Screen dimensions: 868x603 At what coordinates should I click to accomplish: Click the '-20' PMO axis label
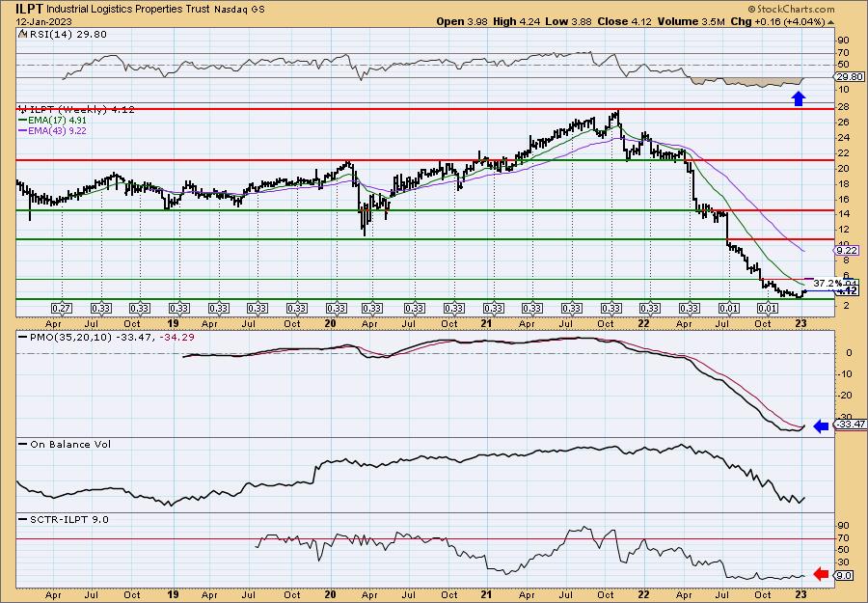pyautogui.click(x=845, y=395)
